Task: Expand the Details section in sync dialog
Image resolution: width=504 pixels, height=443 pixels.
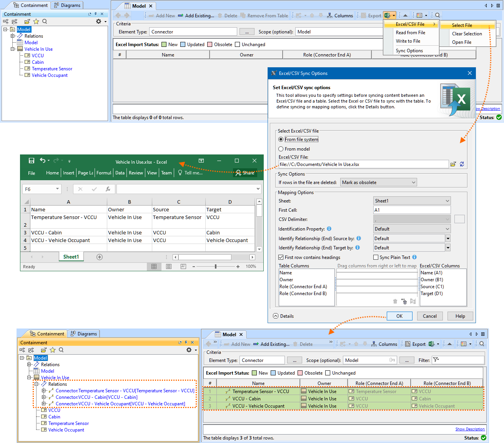Action: (276, 316)
